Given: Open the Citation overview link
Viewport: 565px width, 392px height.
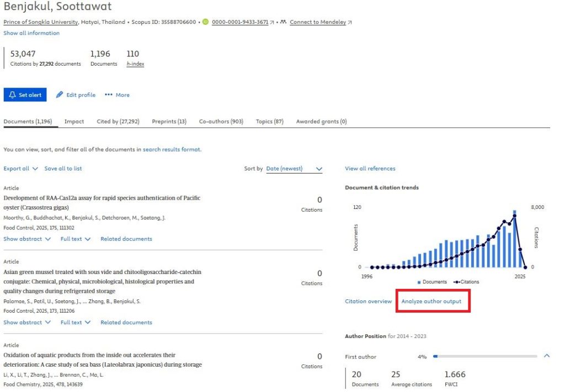Looking at the screenshot, I should tap(368, 302).
